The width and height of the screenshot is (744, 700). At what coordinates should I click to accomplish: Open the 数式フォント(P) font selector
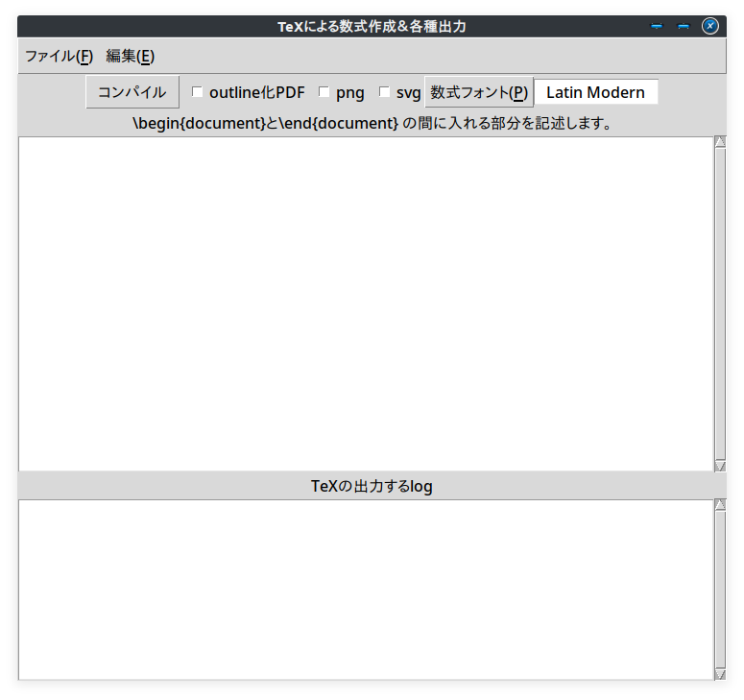click(478, 92)
